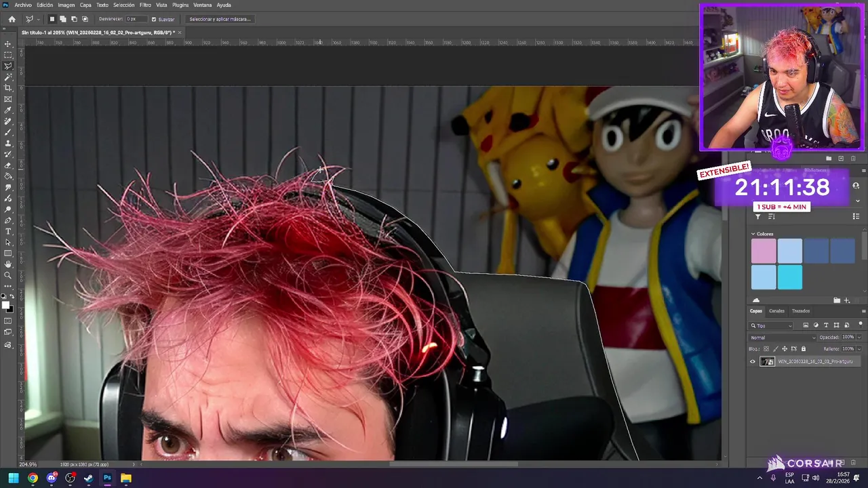This screenshot has height=488, width=868.
Task: Toggle adjustment layer filter icon
Action: click(x=816, y=325)
